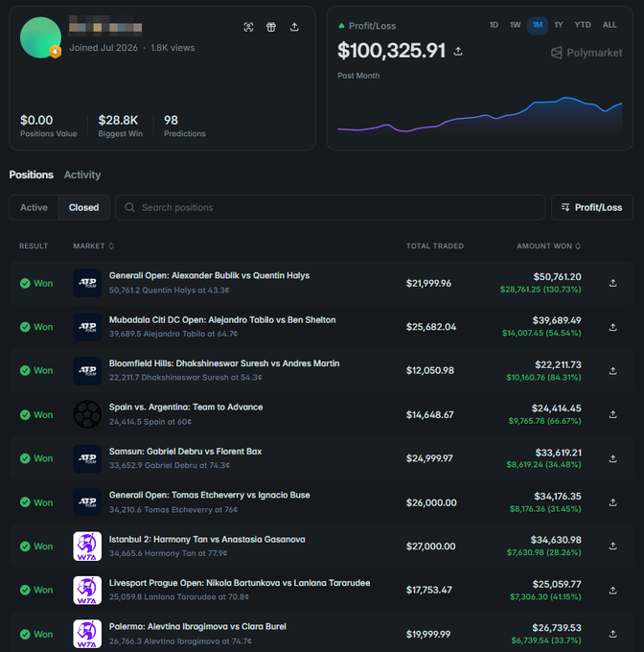Click profit $7,630.98 (28.26%)
Image resolution: width=644 pixels, height=652 pixels.
pyautogui.click(x=544, y=552)
